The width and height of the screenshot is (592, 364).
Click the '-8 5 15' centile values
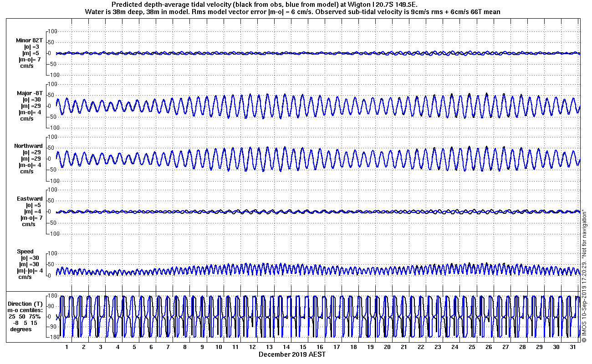click(25, 323)
